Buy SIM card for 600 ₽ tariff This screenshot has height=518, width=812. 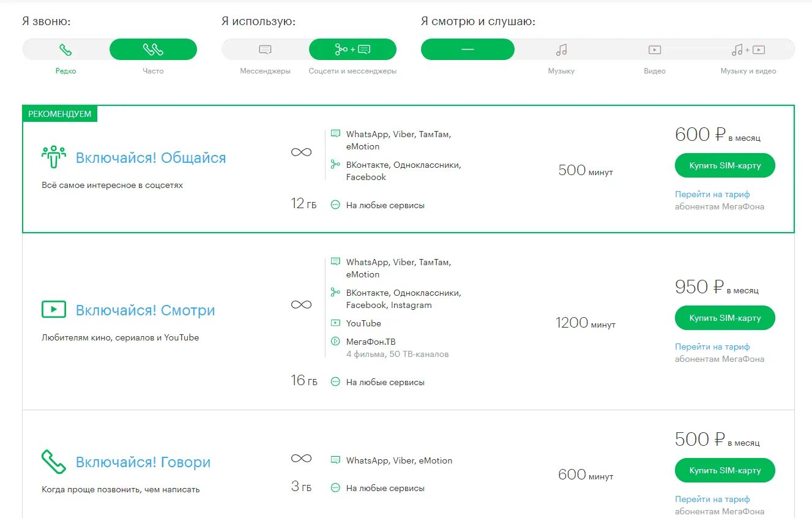coord(725,166)
